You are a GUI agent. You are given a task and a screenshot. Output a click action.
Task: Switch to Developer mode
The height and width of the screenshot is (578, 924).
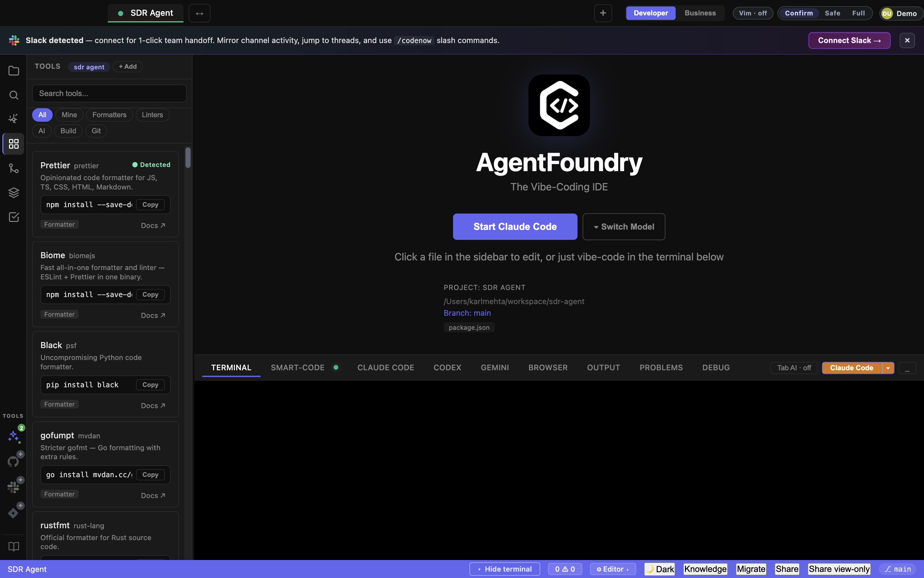(651, 13)
